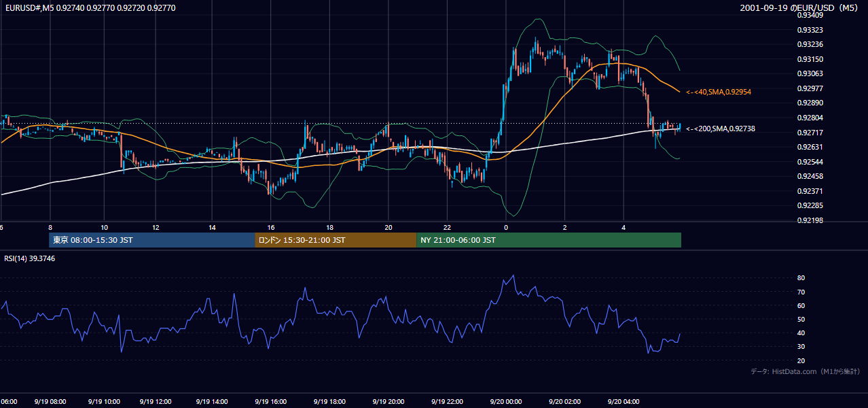
Task: Click hour label 0 under price chart
Action: pyautogui.click(x=505, y=227)
